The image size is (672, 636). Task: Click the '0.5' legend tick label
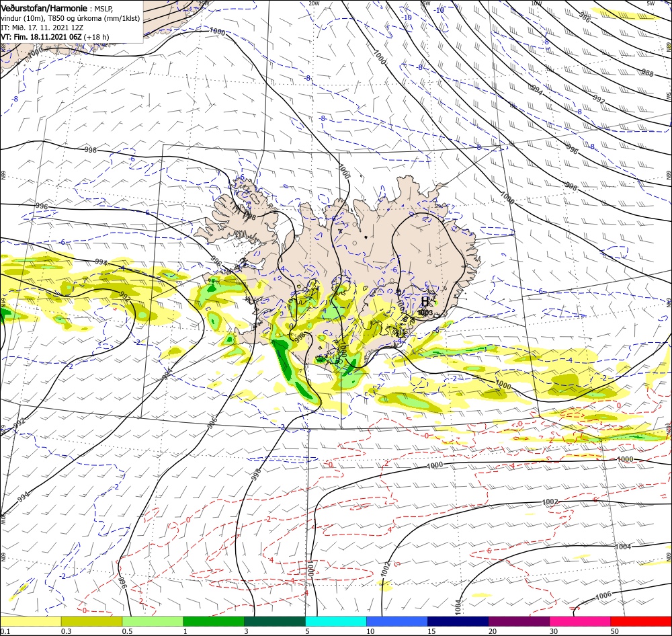tap(127, 631)
